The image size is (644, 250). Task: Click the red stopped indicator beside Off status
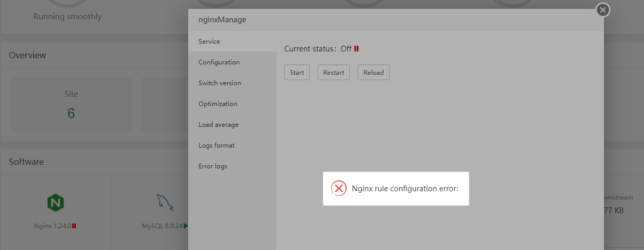click(x=357, y=49)
